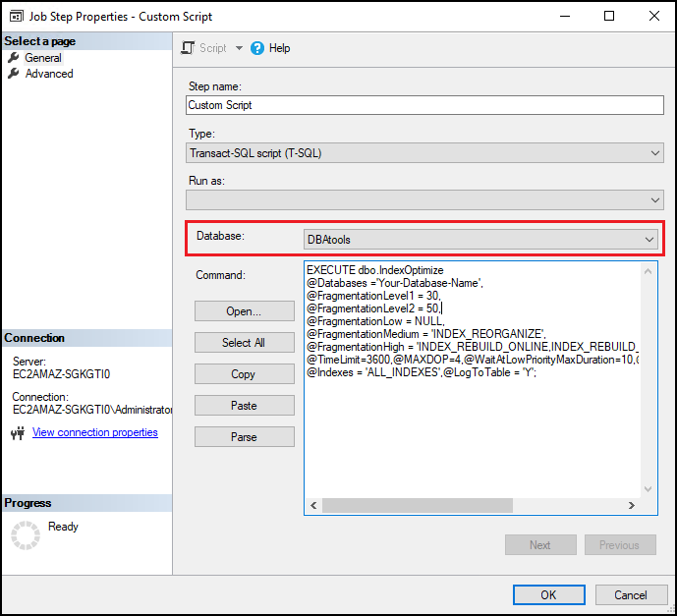The width and height of the screenshot is (677, 616).
Task: Expand the Run as dropdown
Action: pos(655,200)
